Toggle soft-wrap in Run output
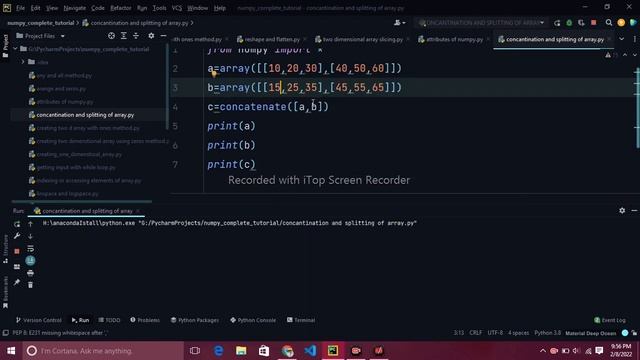This screenshot has height=360, width=640. pyautogui.click(x=30, y=248)
